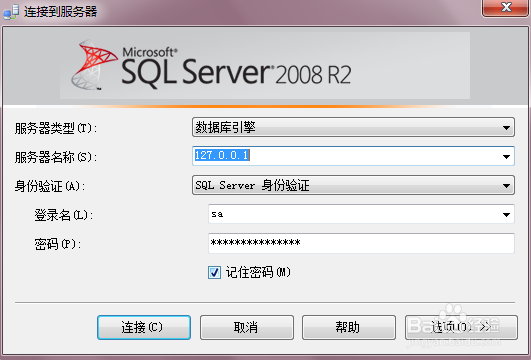531x360 pixels.
Task: Close the 连接到服务器 dialog window
Action: point(506,7)
